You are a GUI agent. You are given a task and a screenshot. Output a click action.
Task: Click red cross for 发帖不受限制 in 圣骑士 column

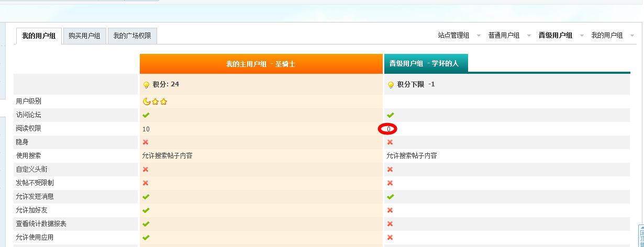pyautogui.click(x=146, y=183)
